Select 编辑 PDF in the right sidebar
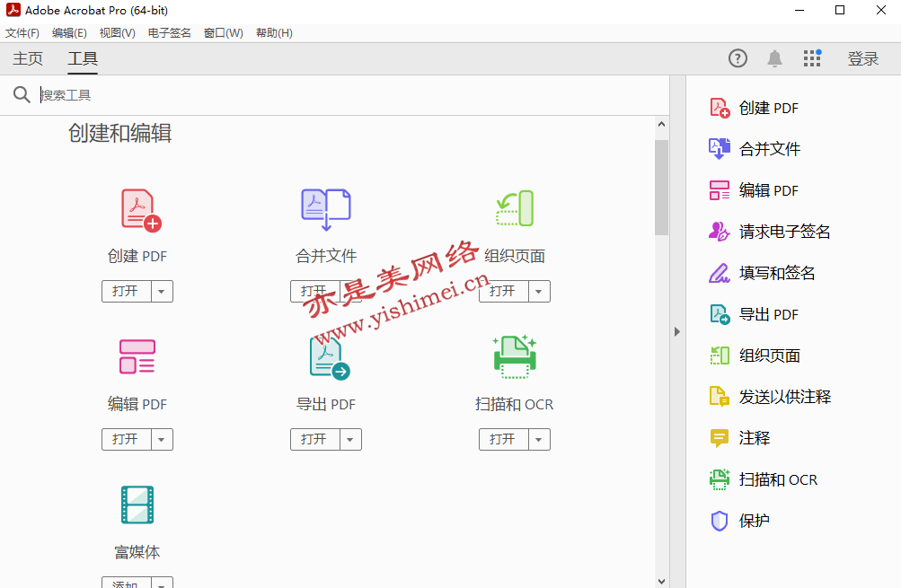Viewport: 901px width, 588px height. pos(754,190)
